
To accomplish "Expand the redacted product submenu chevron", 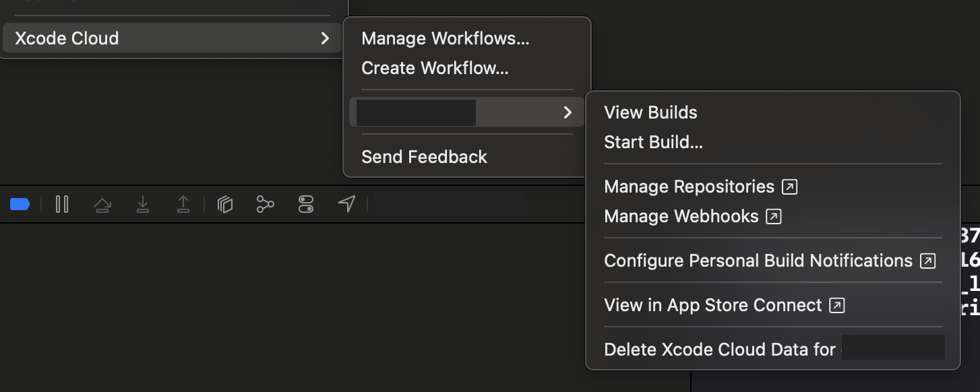I will [568, 112].
